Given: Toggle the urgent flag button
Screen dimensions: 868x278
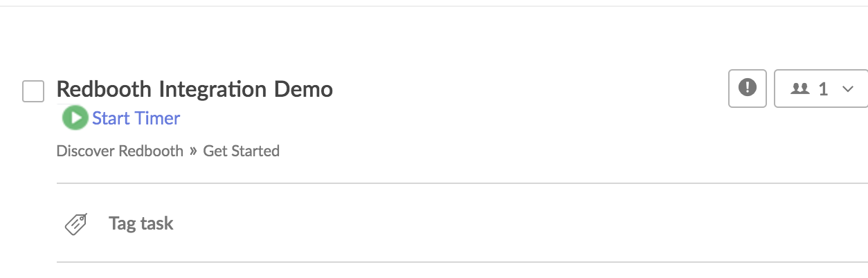Looking at the screenshot, I should pyautogui.click(x=748, y=89).
